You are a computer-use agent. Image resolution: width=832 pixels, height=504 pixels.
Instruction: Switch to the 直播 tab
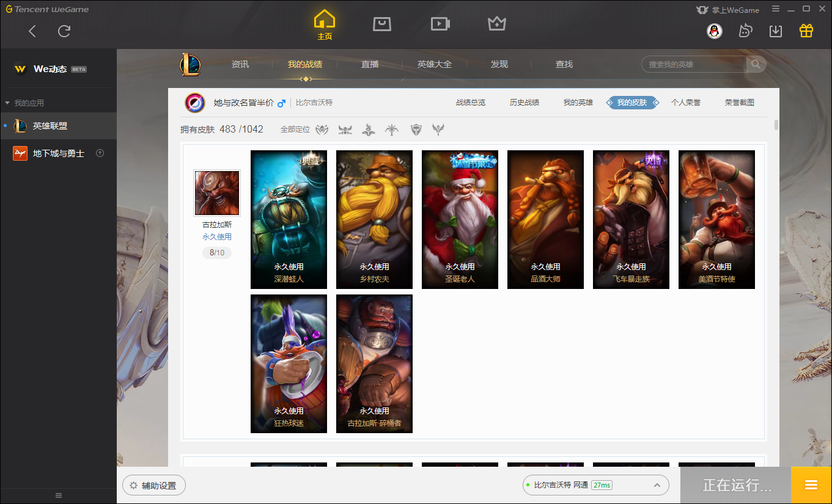(x=370, y=64)
